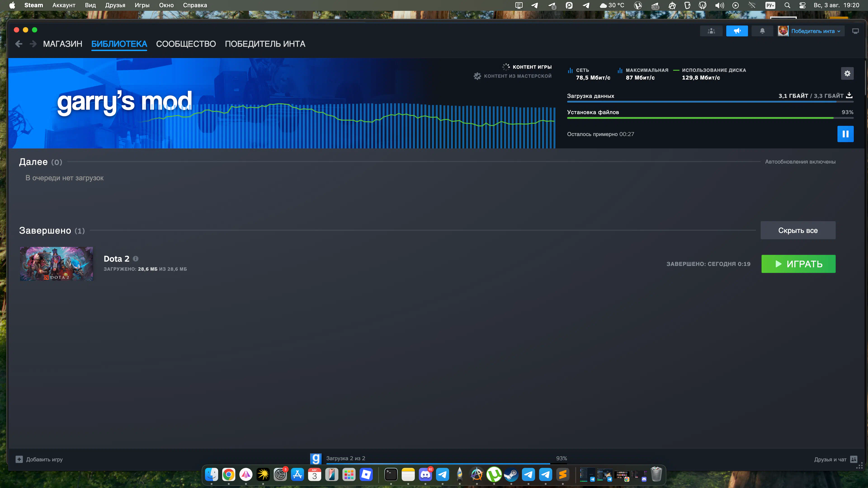Click the КОНТЕНТ ИЗ МАСТЕРСКОЙ gear icon
The image size is (868, 488).
[477, 76]
